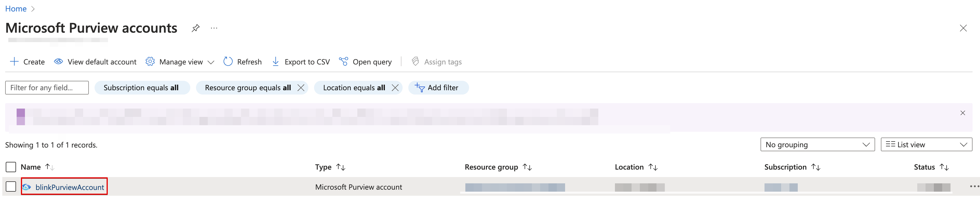Click the eye icon for View default account
The width and height of the screenshot is (980, 212).
(x=58, y=62)
